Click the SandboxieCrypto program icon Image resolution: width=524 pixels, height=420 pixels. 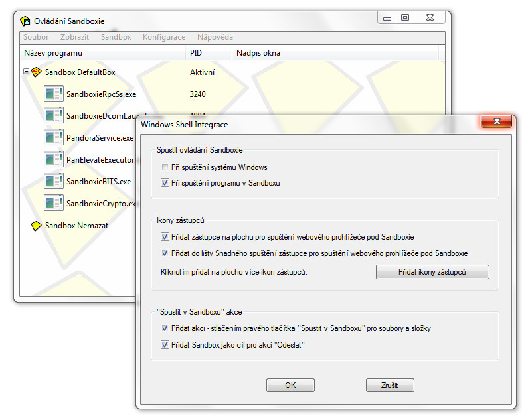[54, 202]
